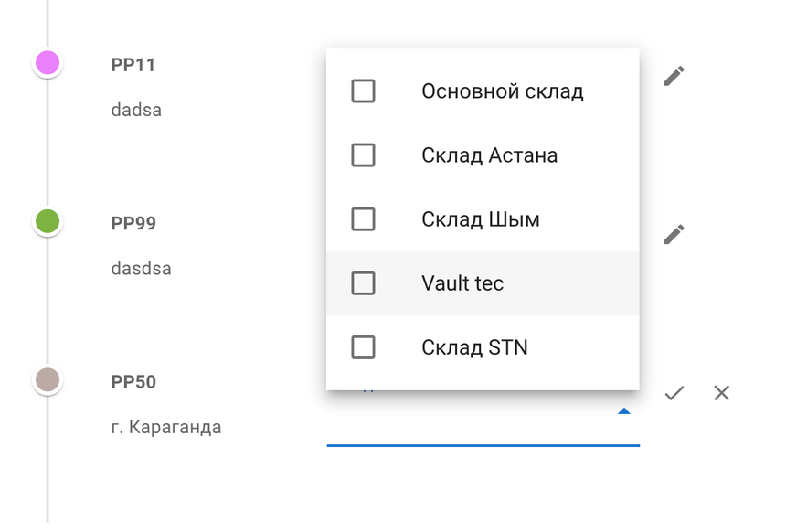
Task: Click the edit pencil for PP11
Action: pos(674,76)
